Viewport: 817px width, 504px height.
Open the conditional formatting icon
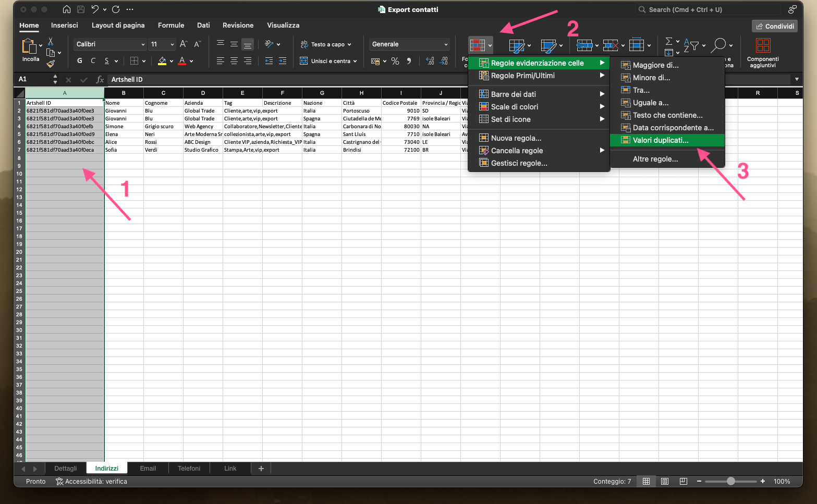pyautogui.click(x=478, y=45)
